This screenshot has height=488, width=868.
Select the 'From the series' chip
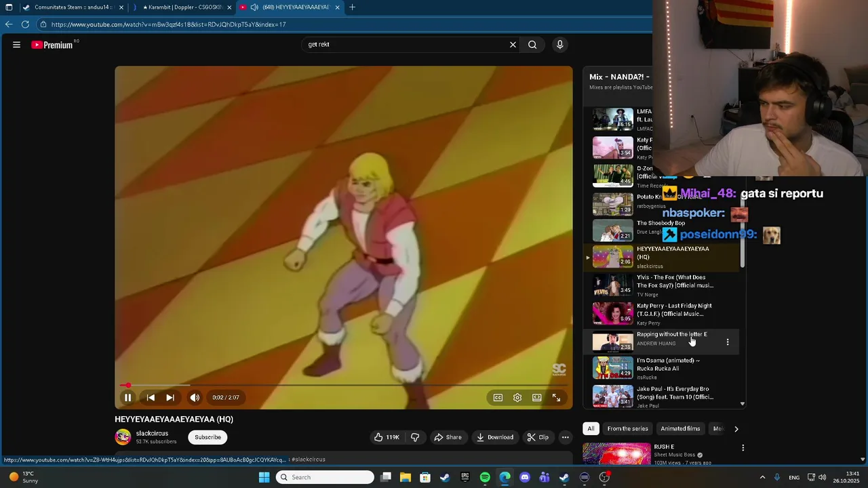[x=627, y=429]
